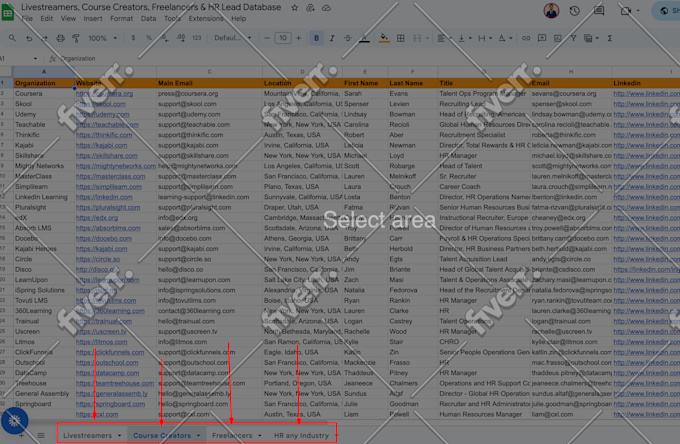Image resolution: width=680 pixels, height=444 pixels.
Task: Decrease font size
Action: tap(267, 38)
